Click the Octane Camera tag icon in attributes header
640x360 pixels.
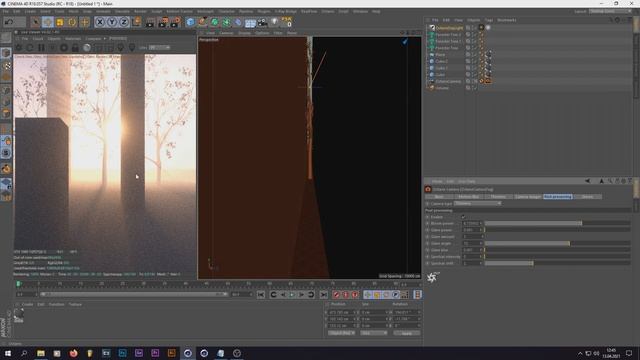pyautogui.click(x=428, y=189)
